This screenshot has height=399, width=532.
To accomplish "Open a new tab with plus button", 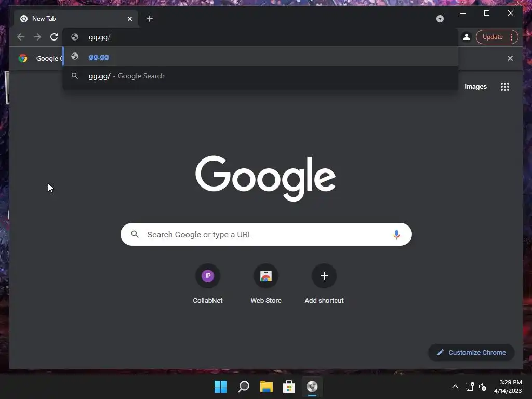I will [150, 19].
